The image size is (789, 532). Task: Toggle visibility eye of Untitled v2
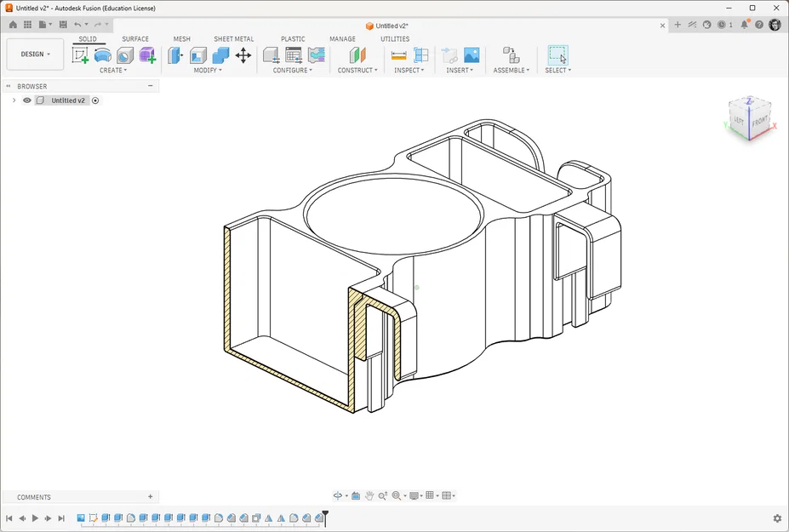(x=27, y=100)
